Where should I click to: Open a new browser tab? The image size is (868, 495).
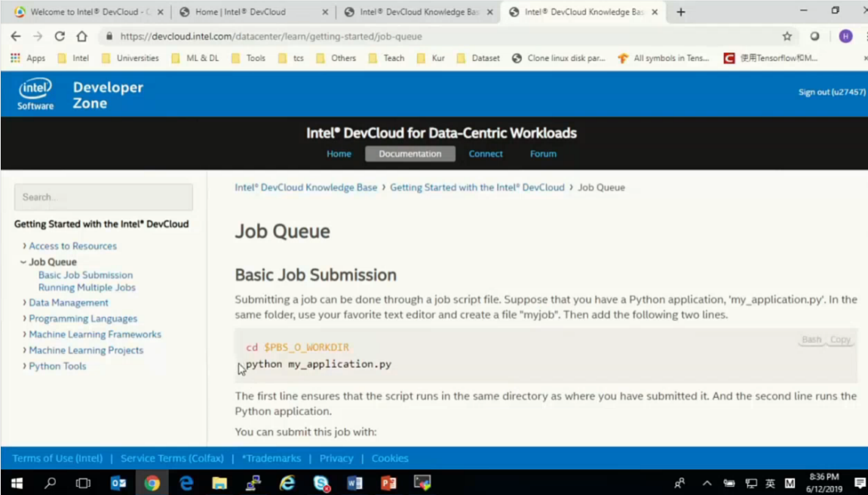[x=681, y=12]
